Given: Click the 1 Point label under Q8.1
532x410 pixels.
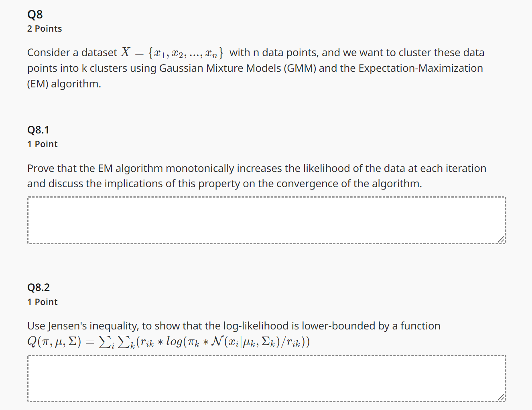Looking at the screenshot, I should click(42, 143).
